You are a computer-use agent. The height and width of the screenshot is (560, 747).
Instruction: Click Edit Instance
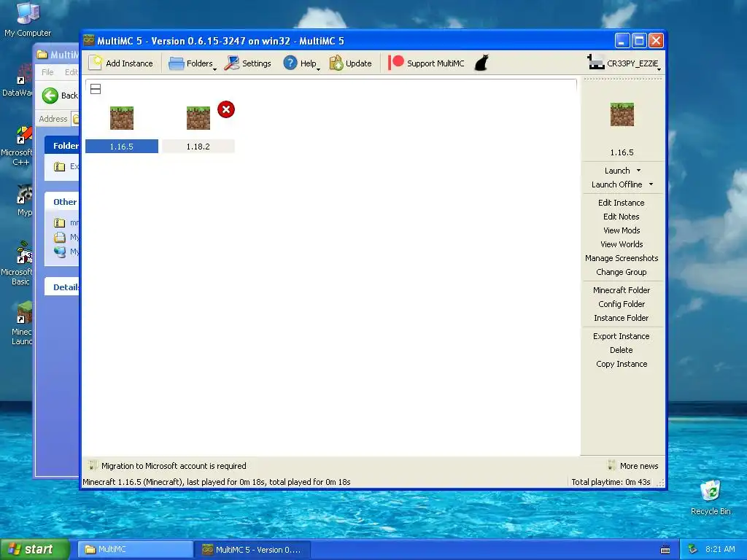(x=622, y=203)
